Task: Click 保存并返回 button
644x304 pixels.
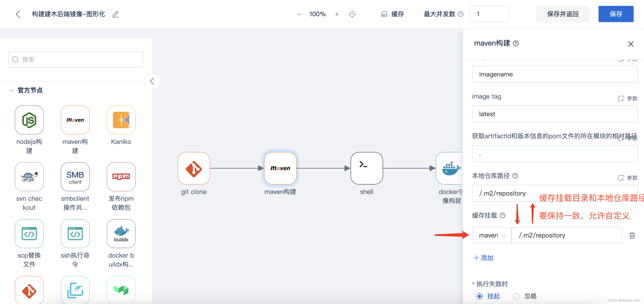Action: coord(562,14)
